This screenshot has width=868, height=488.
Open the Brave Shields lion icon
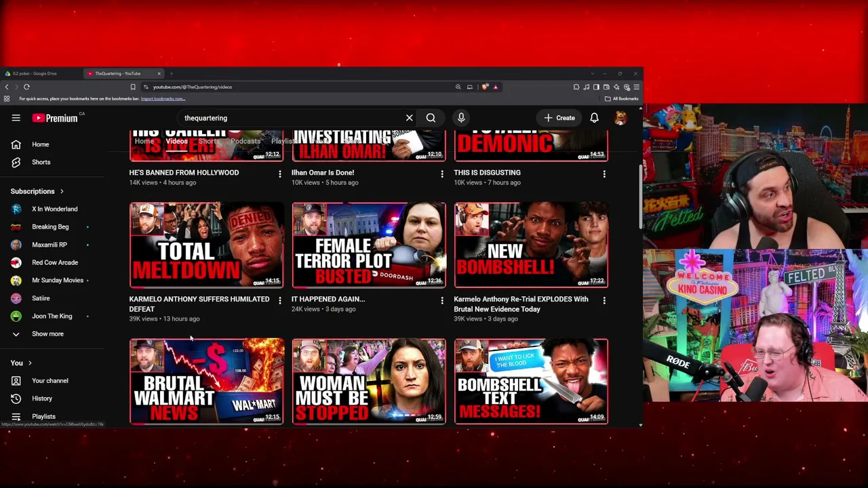tap(485, 87)
